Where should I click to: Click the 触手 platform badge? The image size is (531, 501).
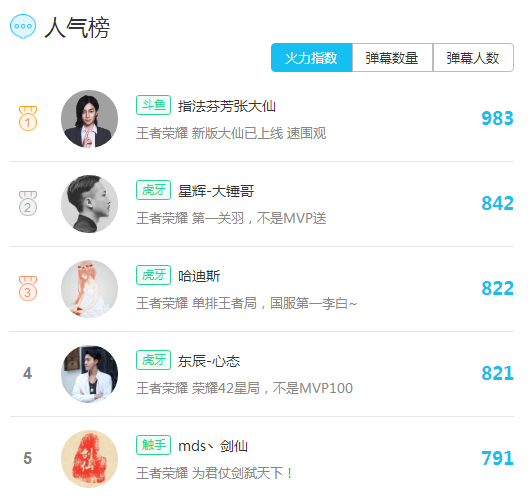coord(153,445)
